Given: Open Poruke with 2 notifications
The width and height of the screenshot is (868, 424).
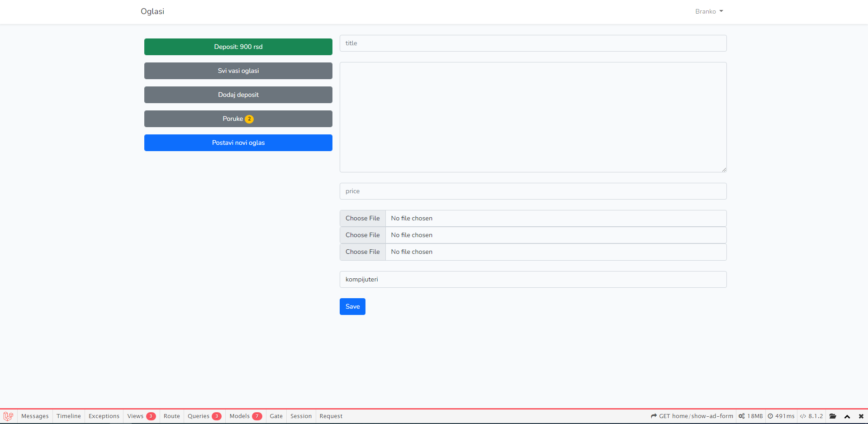Looking at the screenshot, I should pyautogui.click(x=238, y=119).
